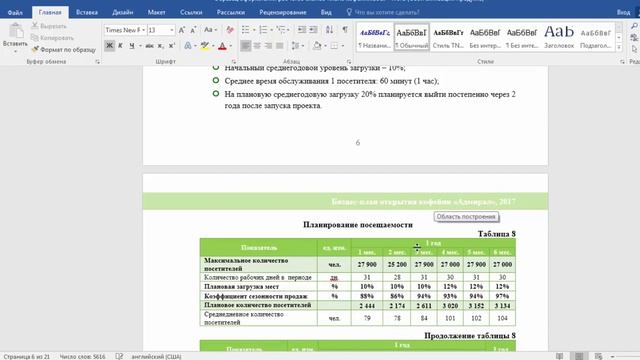Apply numbered list formatting
The width and height of the screenshot is (640, 360).
click(263, 30)
